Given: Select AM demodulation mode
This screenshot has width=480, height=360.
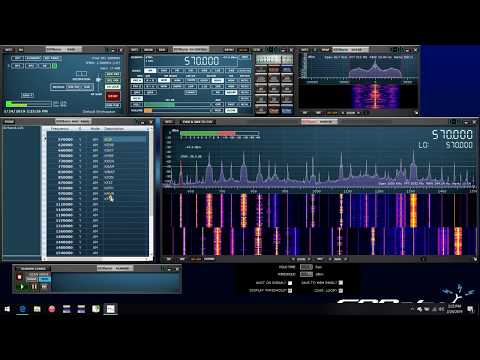Looking at the screenshot, I should [150, 71].
